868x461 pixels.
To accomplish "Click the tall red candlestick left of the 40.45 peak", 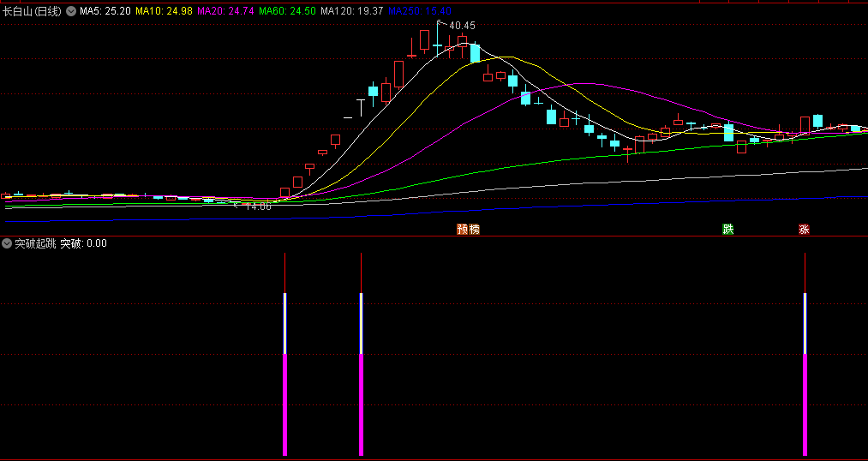I will coord(424,40).
